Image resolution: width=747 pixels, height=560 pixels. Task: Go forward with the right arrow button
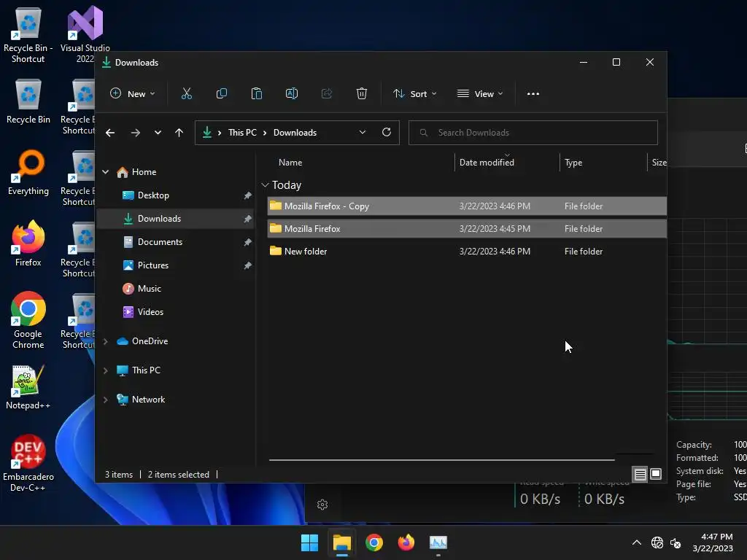tap(135, 133)
